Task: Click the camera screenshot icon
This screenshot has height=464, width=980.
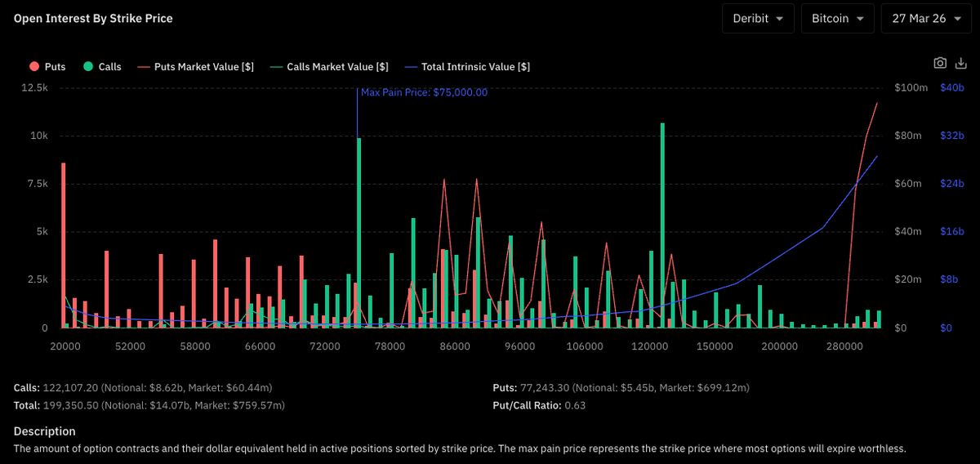Action: point(940,63)
